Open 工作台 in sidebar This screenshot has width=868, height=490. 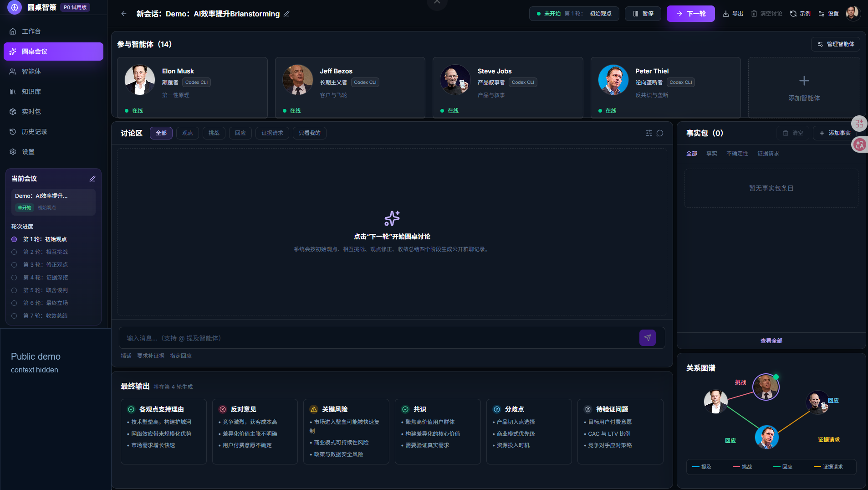point(53,31)
